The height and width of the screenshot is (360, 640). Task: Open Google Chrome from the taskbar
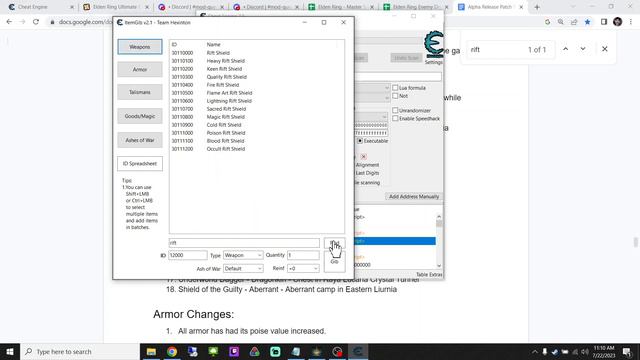(172, 351)
